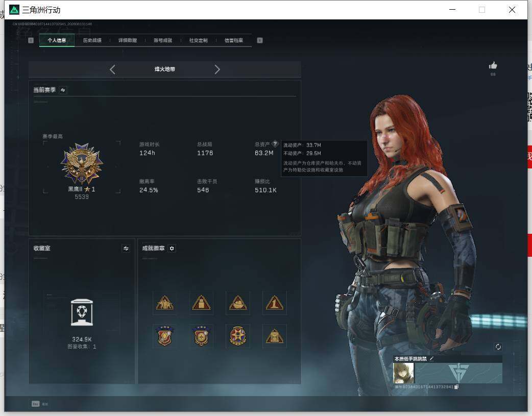
Task: Click the 总战局 value 1176
Action: 205,153
